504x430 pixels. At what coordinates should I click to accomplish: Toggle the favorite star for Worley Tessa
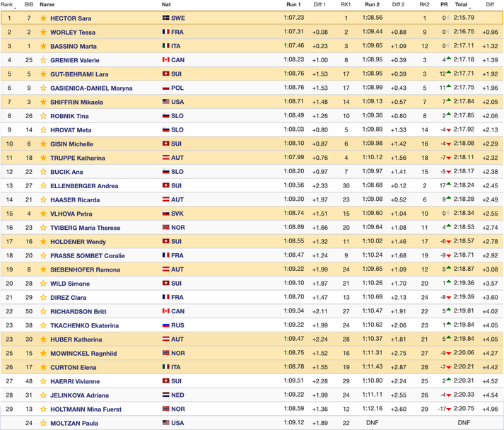[x=43, y=33]
